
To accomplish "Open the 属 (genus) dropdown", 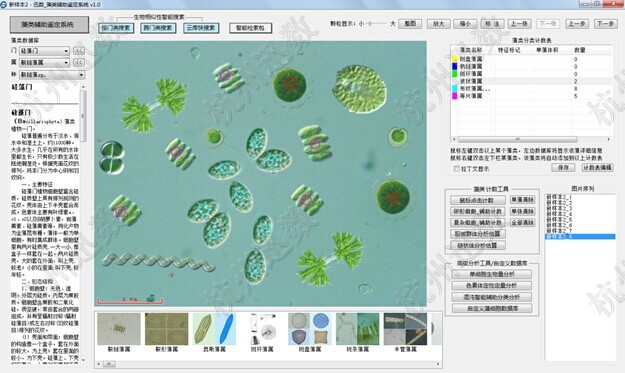I will pos(45,63).
